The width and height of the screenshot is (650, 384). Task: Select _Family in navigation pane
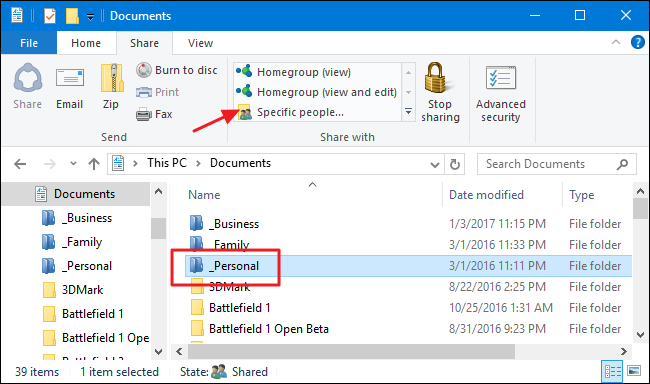(72, 242)
